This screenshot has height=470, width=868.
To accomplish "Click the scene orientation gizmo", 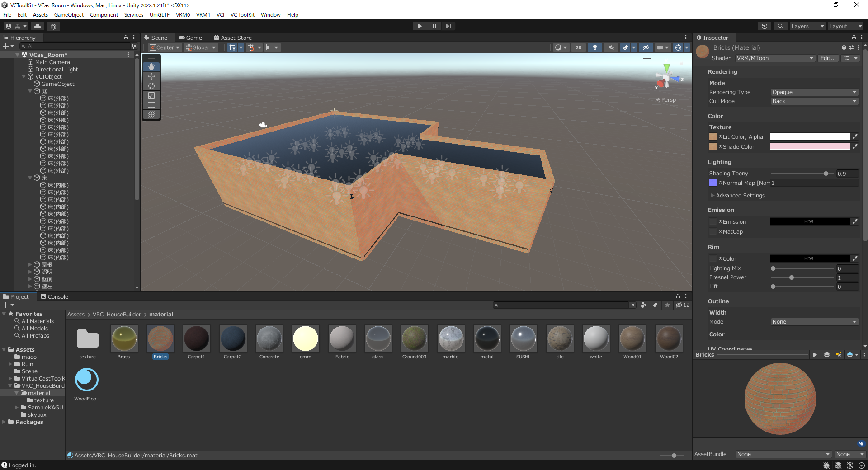I will [x=666, y=79].
